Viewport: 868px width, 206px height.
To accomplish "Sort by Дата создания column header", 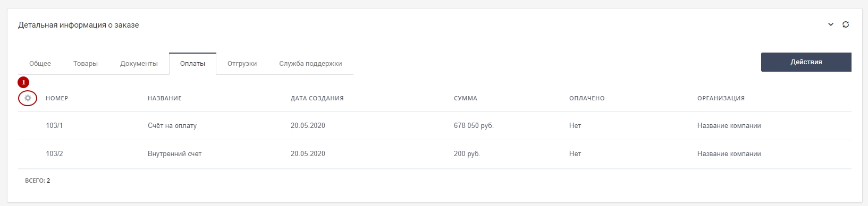I will pyautogui.click(x=317, y=98).
